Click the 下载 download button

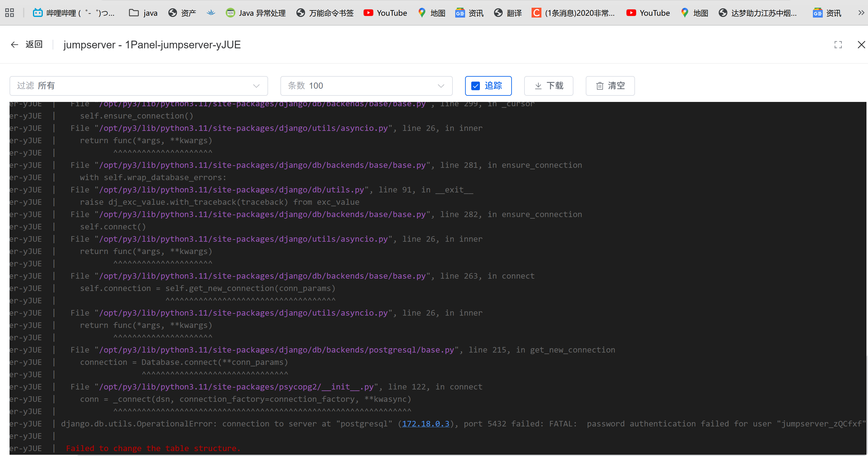[549, 86]
